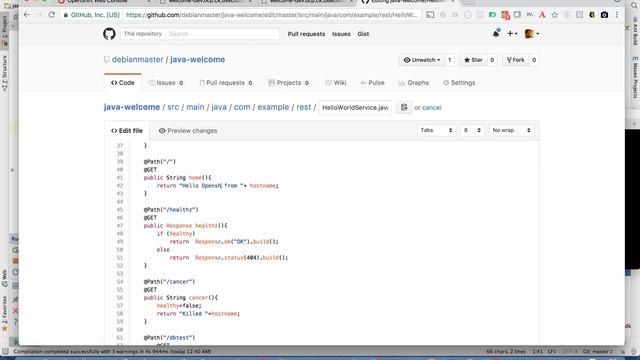Fork the java-welcome repository

point(516,60)
